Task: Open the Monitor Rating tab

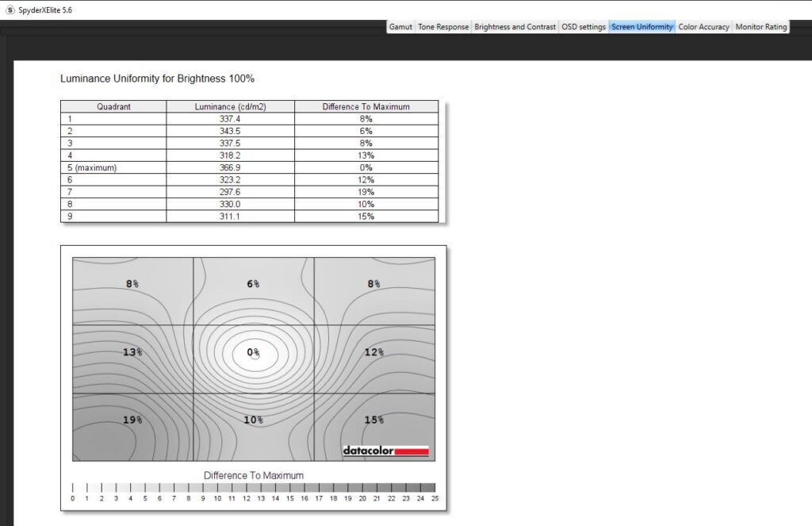Action: point(761,27)
